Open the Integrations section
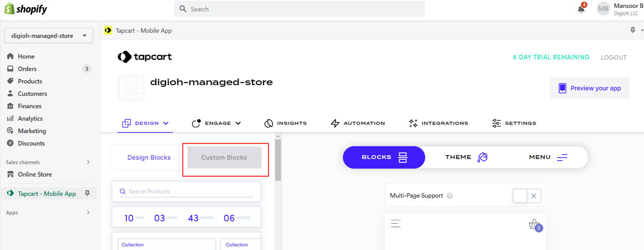 (439, 123)
